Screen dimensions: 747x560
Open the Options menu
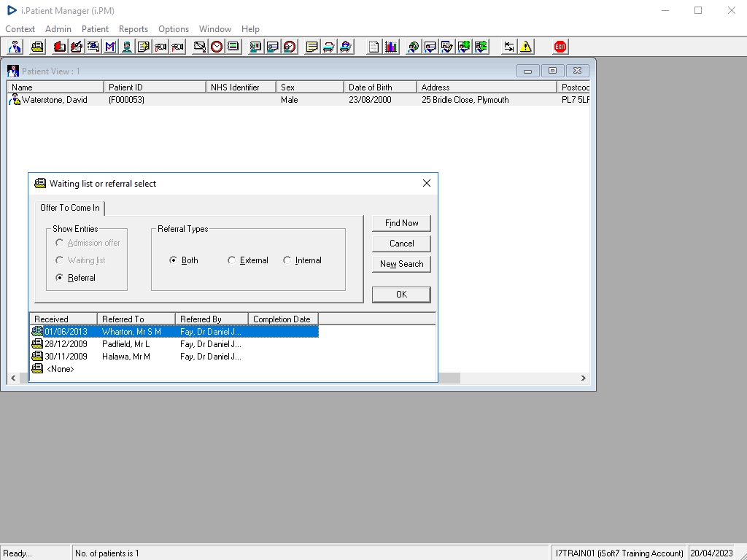174,29
